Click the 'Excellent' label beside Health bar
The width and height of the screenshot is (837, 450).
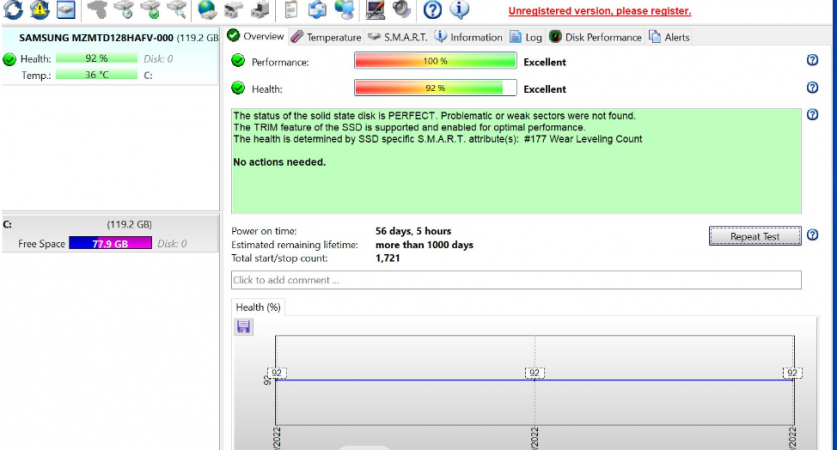[544, 89]
